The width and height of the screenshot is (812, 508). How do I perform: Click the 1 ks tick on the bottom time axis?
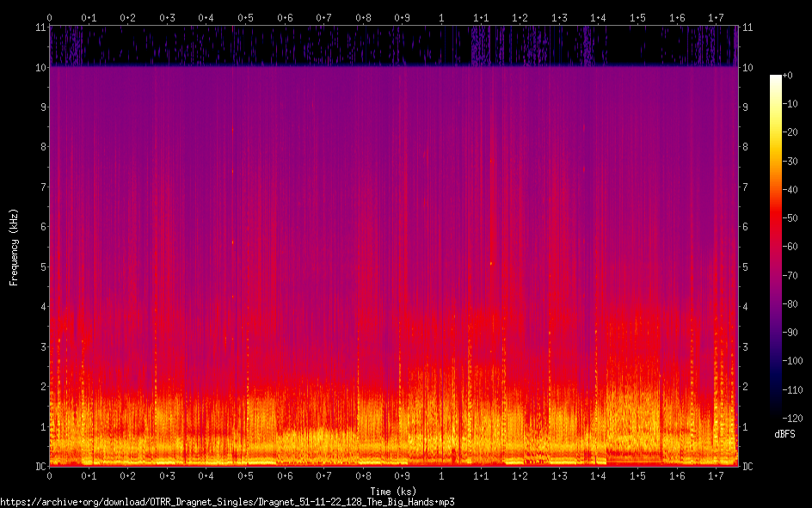coord(441,475)
